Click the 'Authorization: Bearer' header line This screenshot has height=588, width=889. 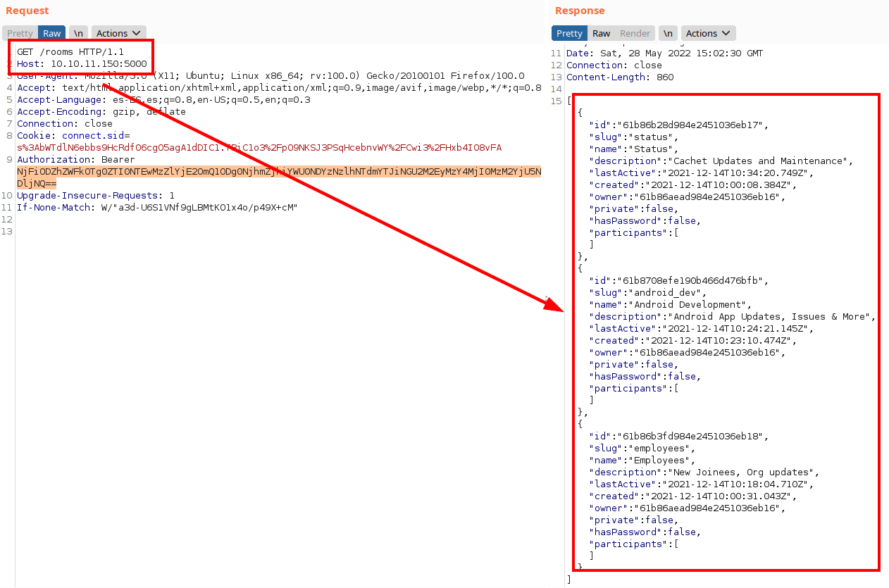click(76, 160)
